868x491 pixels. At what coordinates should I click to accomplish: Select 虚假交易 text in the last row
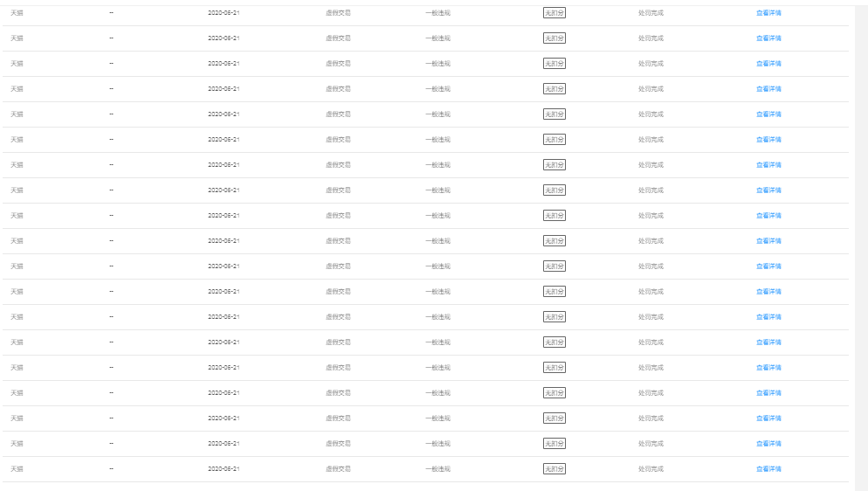338,469
